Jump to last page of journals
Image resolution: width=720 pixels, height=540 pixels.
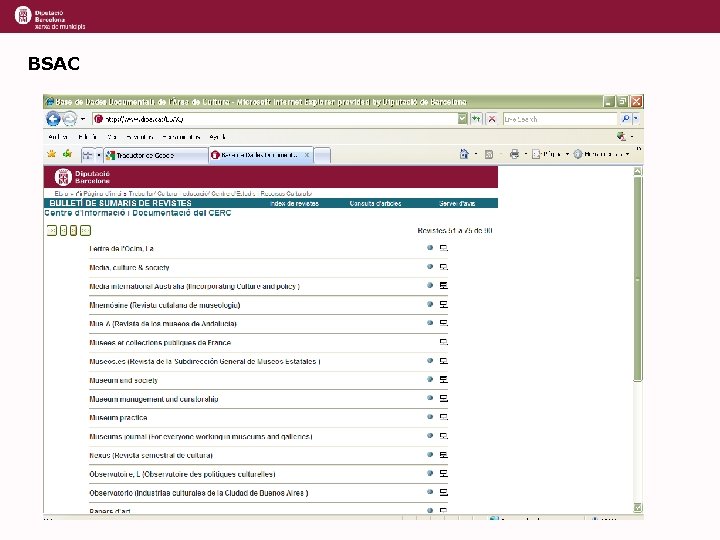[85, 231]
